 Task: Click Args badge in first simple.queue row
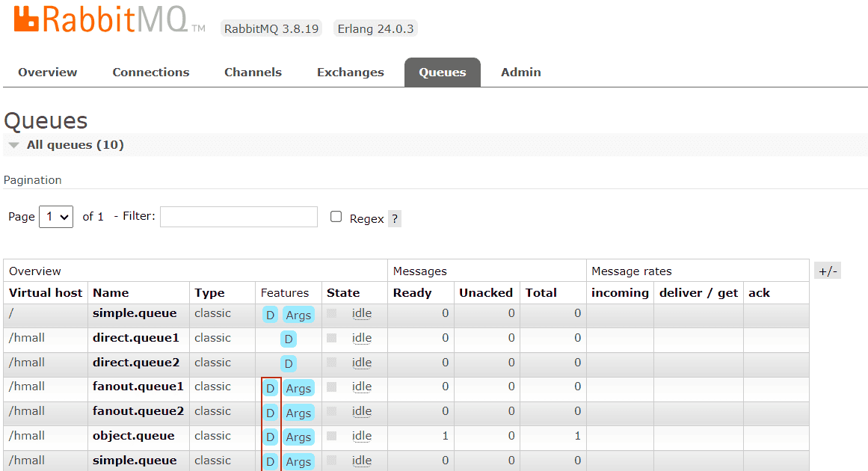click(298, 315)
